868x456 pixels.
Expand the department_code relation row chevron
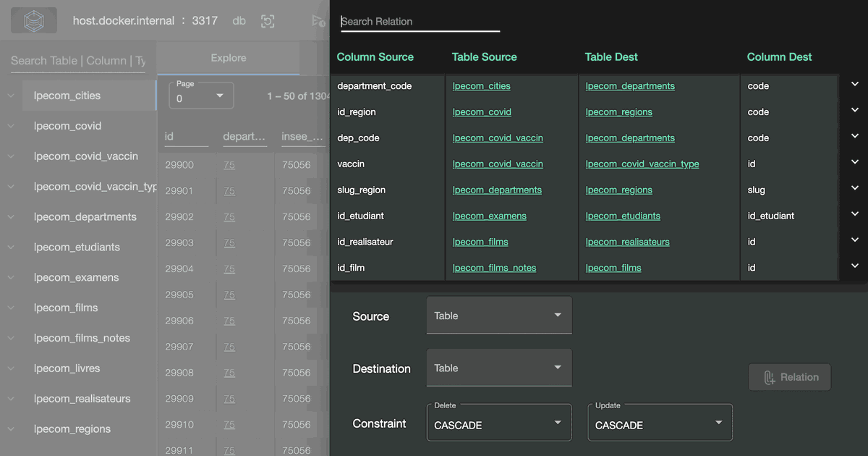(854, 84)
